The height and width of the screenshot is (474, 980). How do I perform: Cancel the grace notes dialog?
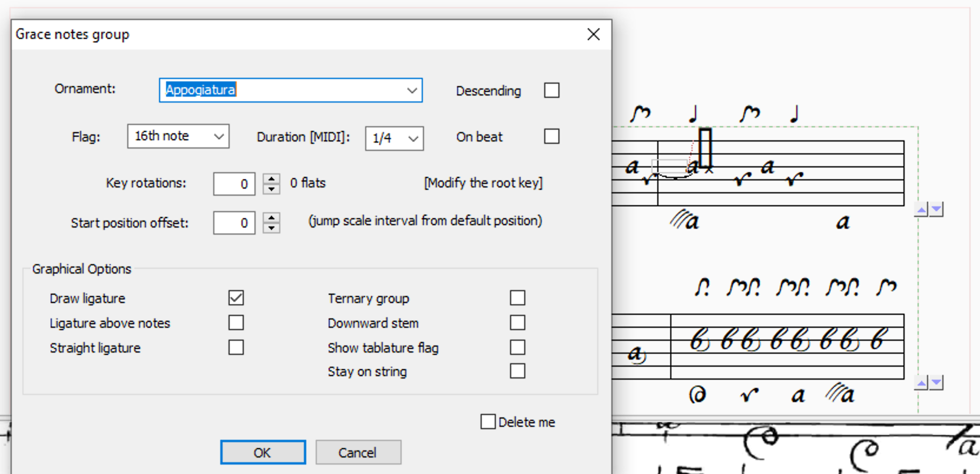point(358,452)
